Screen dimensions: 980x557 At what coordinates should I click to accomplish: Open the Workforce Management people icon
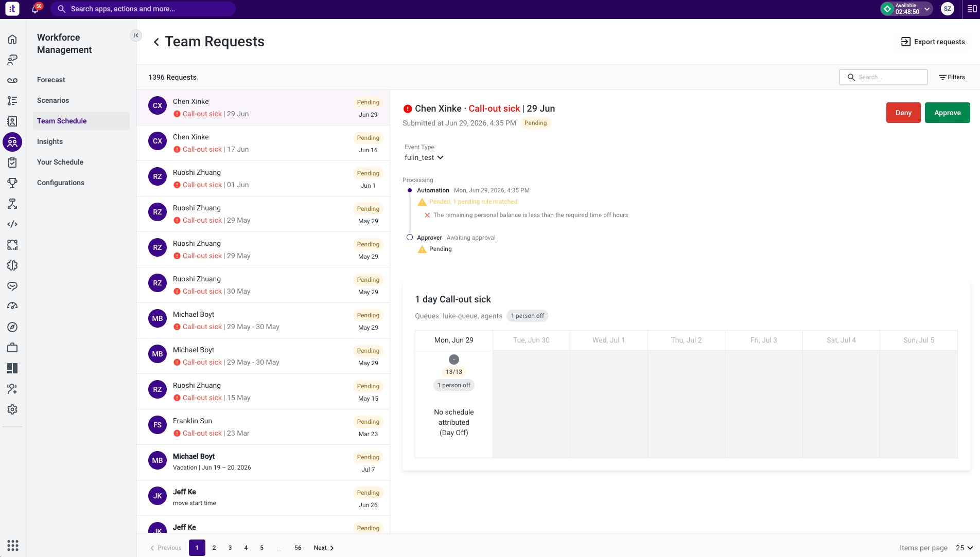tap(12, 142)
